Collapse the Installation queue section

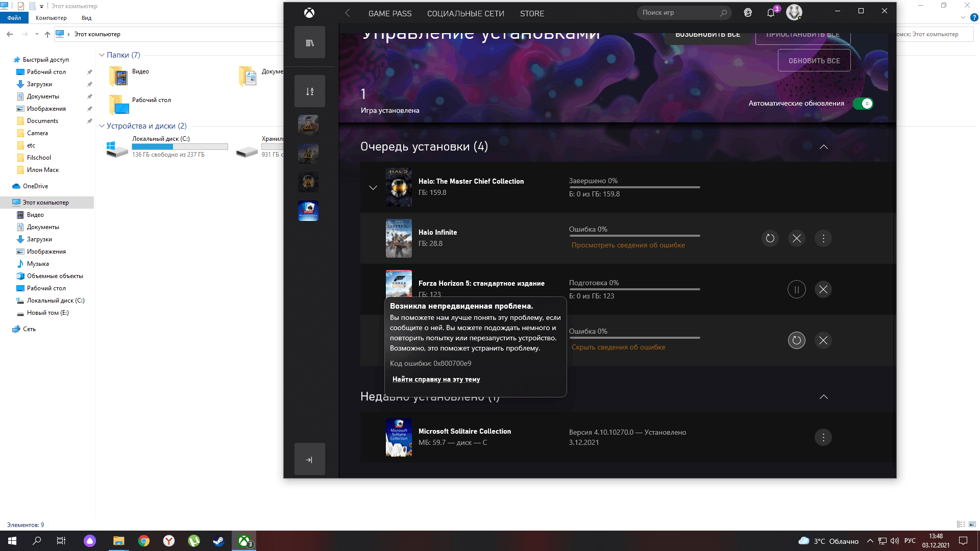pos(823,147)
